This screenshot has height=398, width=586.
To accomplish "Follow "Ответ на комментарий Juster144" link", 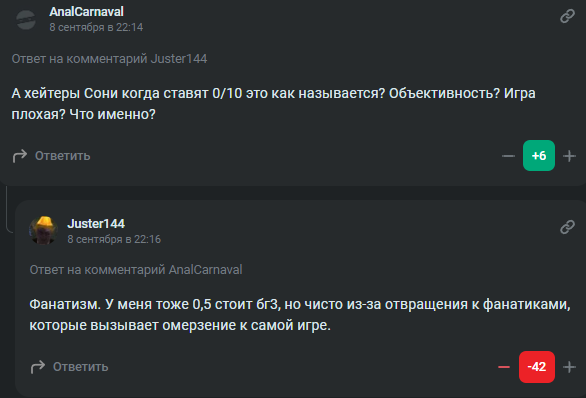I will click(109, 59).
